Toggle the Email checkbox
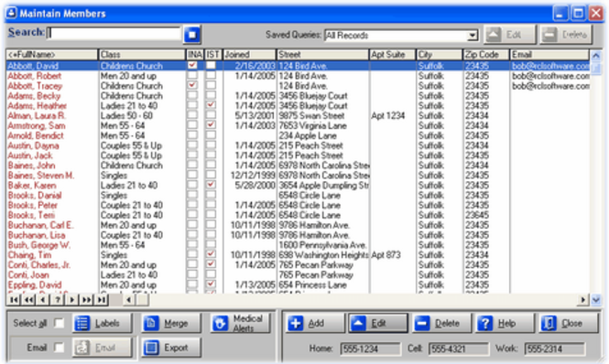This screenshot has height=364, width=609. [59, 348]
